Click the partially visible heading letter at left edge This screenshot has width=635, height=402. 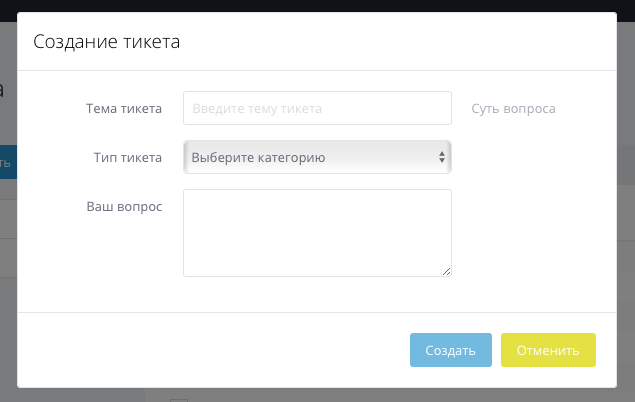pyautogui.click(x=2, y=90)
